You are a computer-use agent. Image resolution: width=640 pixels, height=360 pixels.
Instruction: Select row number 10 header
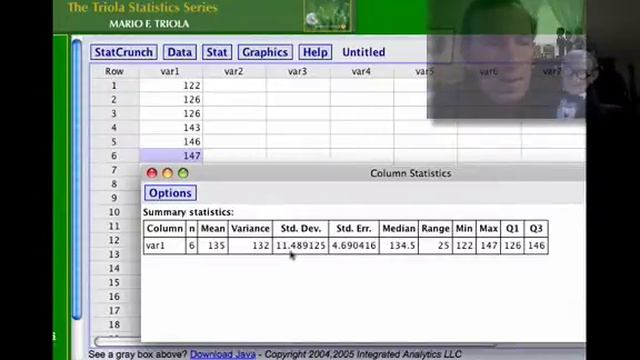tap(114, 212)
